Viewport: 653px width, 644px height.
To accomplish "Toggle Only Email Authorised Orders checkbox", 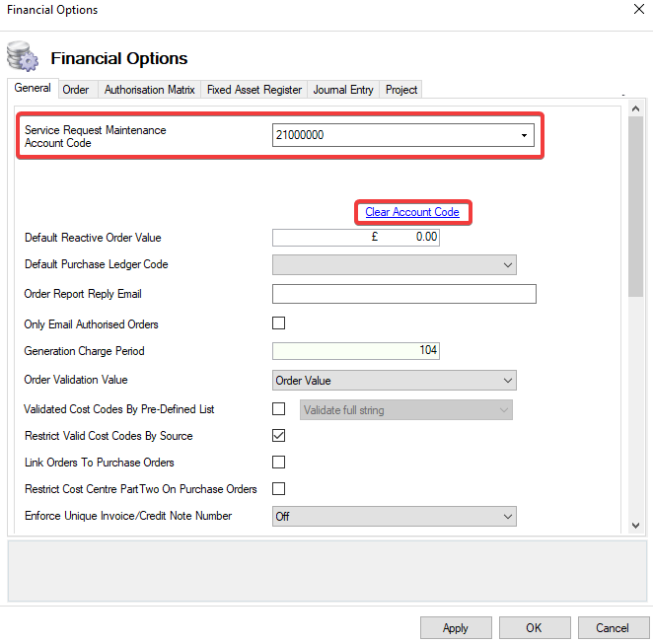I will click(278, 323).
